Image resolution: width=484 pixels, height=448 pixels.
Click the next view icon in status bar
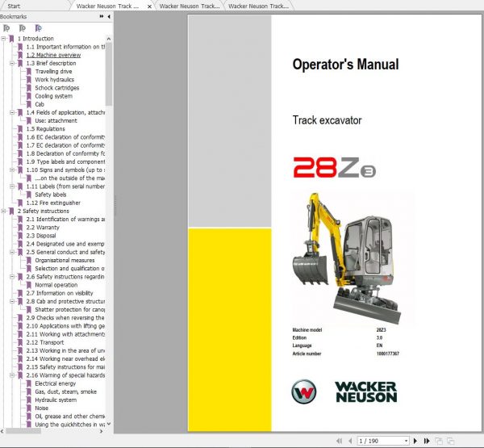[450, 441]
